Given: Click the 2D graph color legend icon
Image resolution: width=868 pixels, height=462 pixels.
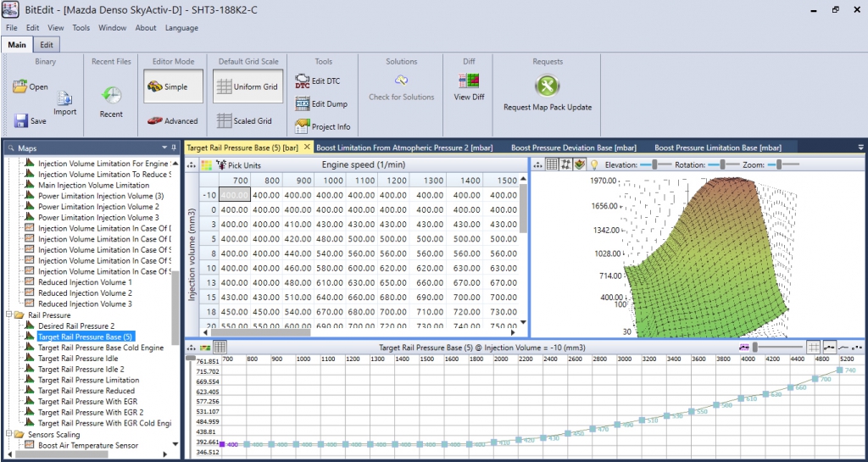Looking at the screenshot, I should [x=205, y=348].
